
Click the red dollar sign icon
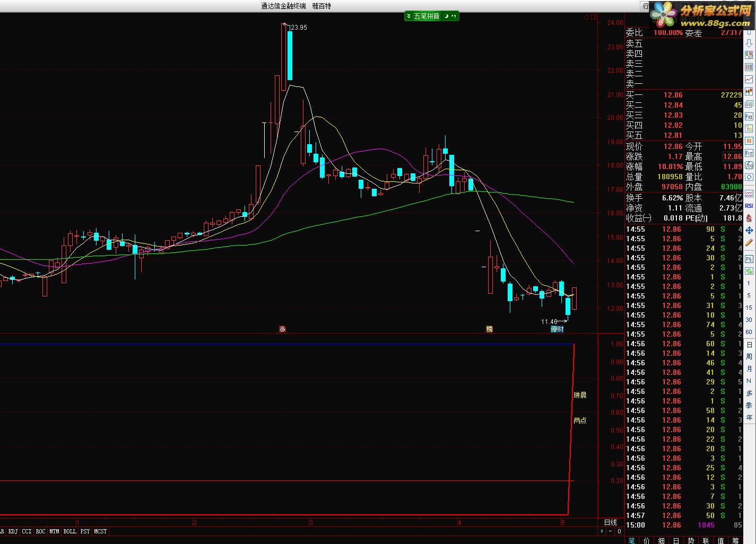pos(749,218)
